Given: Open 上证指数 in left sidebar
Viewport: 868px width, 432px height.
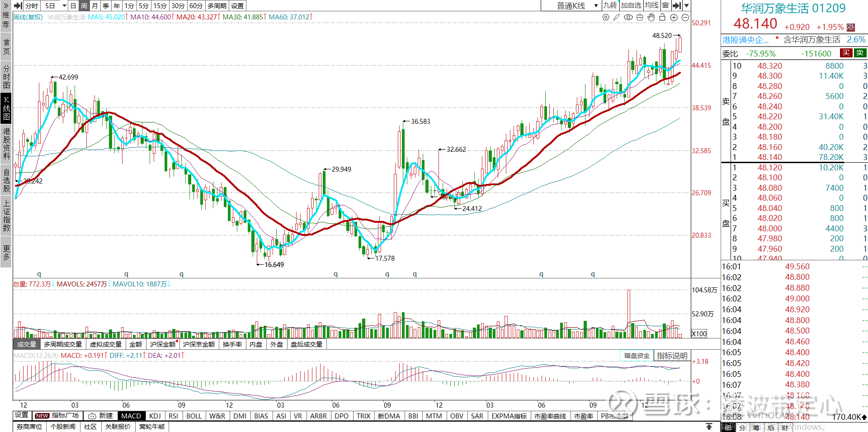Looking at the screenshot, I should 6,216.
